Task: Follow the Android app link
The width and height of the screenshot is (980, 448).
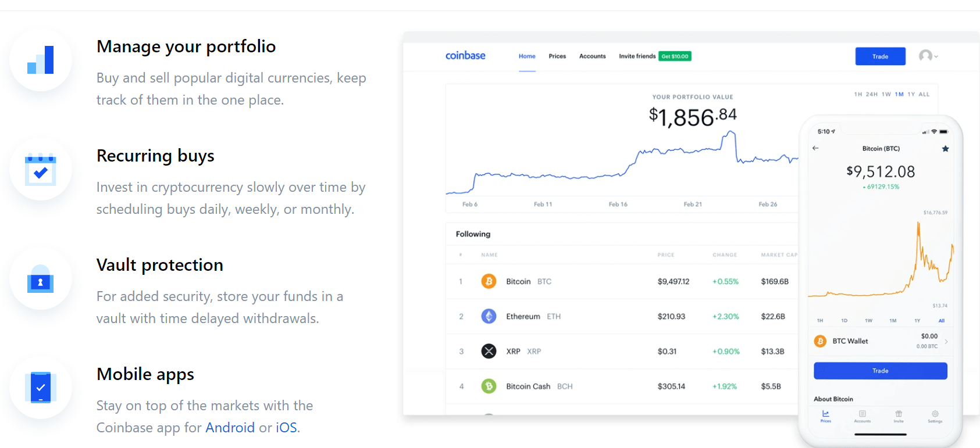Action: [x=230, y=428]
